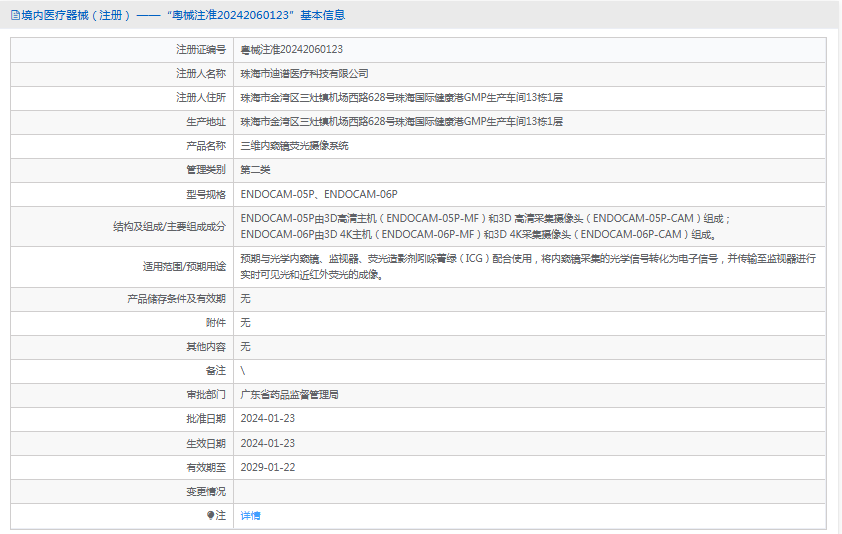Click the bullet icon before 注 label

coord(210,515)
